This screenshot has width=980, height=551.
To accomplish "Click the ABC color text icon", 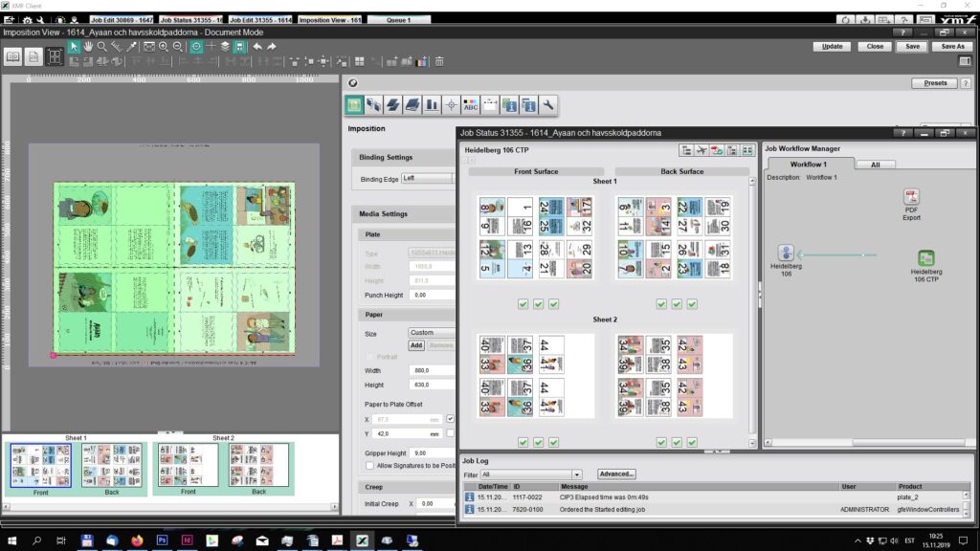I will point(470,104).
